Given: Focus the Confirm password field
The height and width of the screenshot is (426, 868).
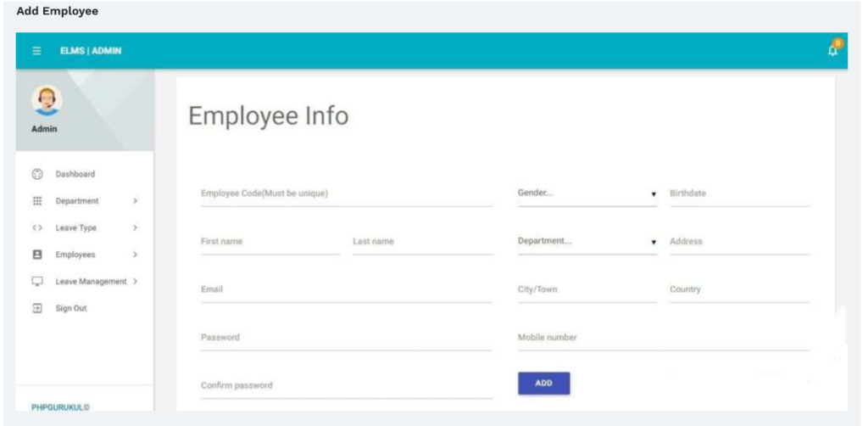Looking at the screenshot, I should 347,387.
